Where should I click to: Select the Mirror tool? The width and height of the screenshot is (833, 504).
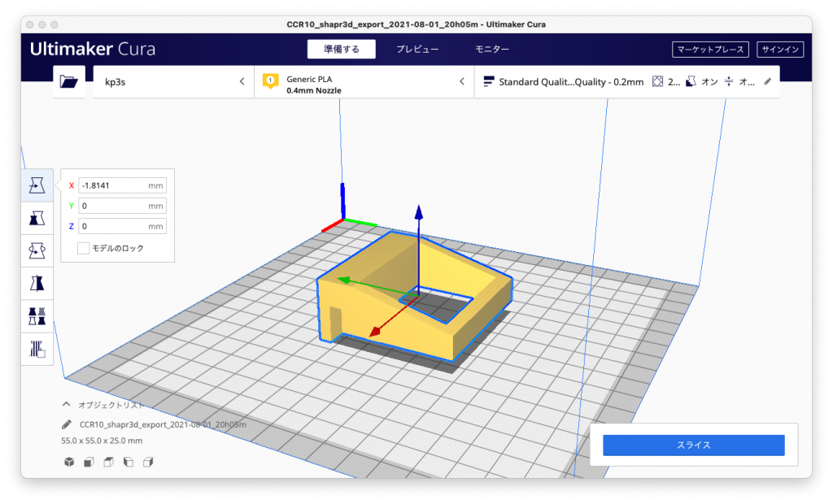point(37,284)
